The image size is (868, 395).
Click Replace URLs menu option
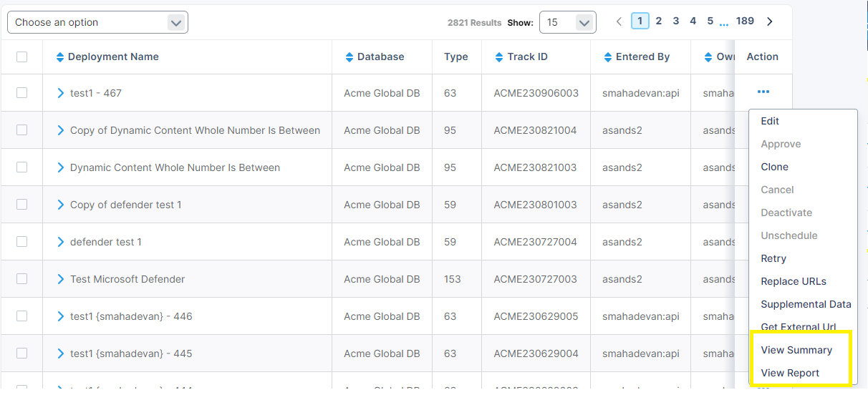coord(793,281)
